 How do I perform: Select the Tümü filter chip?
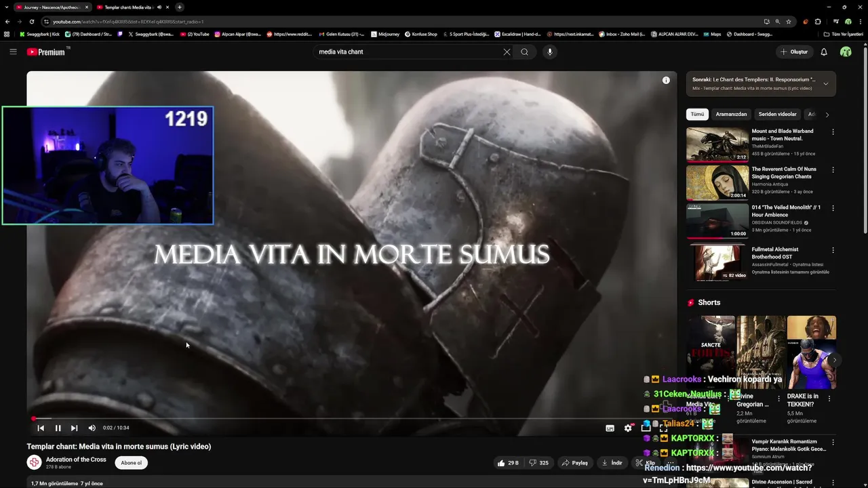click(697, 114)
